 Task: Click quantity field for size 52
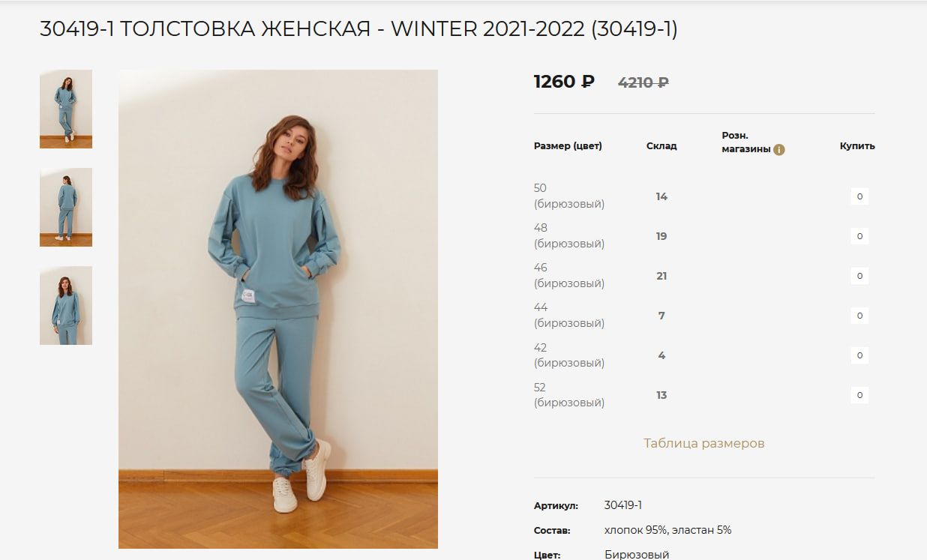859,395
